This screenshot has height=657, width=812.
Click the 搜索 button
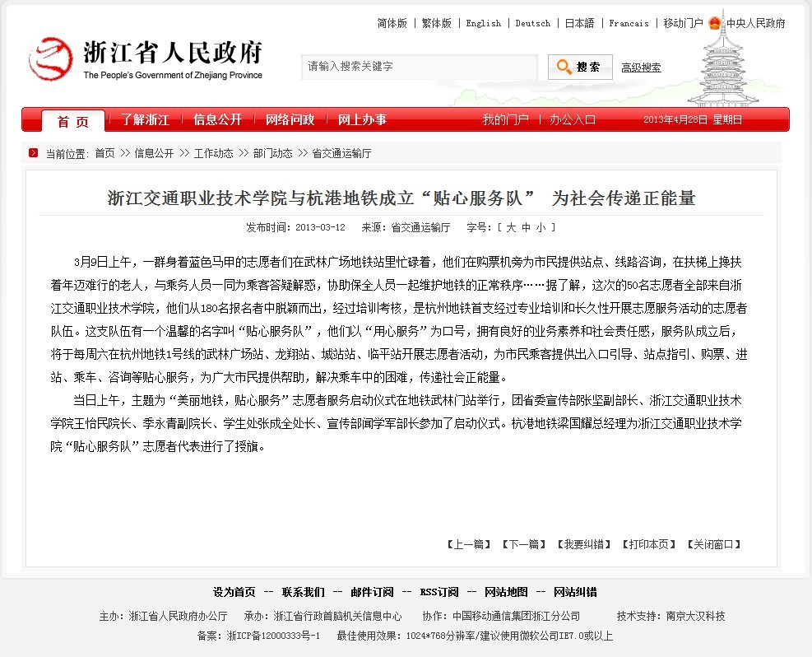[580, 67]
